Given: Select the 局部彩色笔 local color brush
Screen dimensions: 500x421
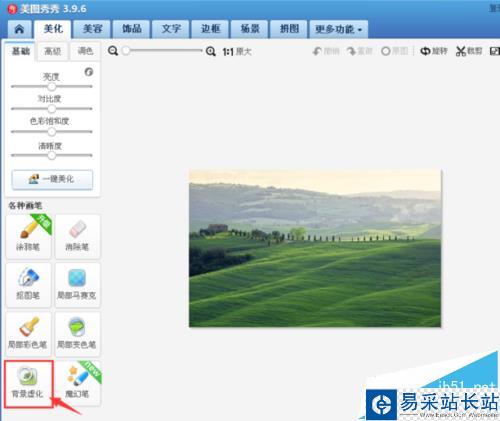Looking at the screenshot, I should pos(28,334).
